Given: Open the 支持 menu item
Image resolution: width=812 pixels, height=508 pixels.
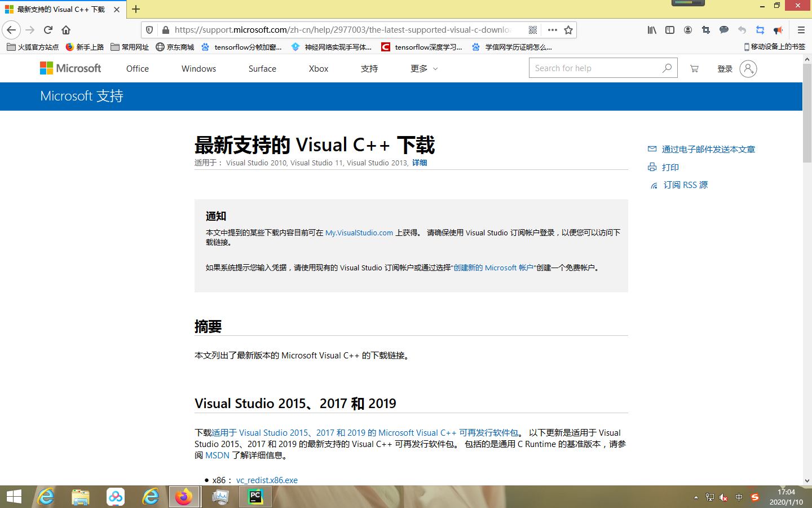Looking at the screenshot, I should pyautogui.click(x=369, y=69).
